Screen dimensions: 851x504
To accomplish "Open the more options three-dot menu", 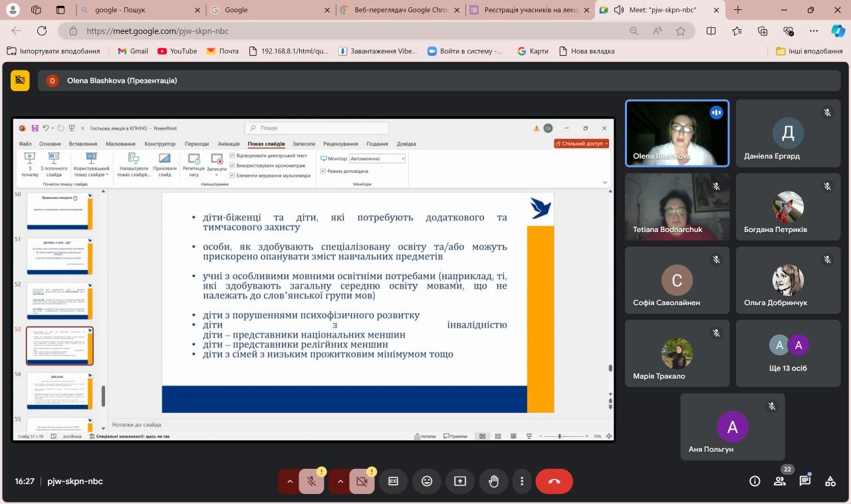I will point(523,481).
